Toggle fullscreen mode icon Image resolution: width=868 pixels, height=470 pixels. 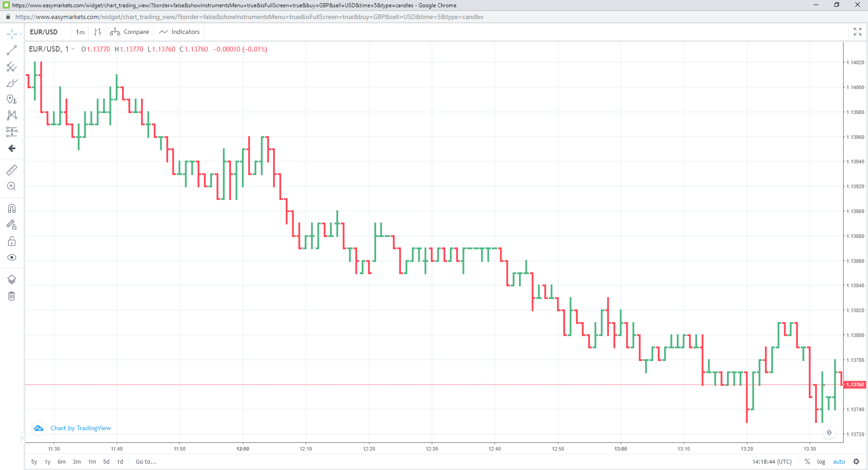tap(858, 32)
